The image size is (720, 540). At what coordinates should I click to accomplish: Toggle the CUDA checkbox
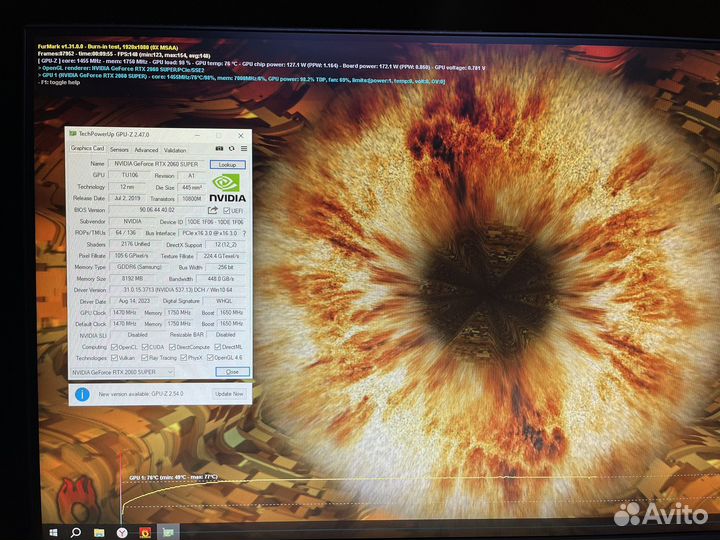click(145, 347)
